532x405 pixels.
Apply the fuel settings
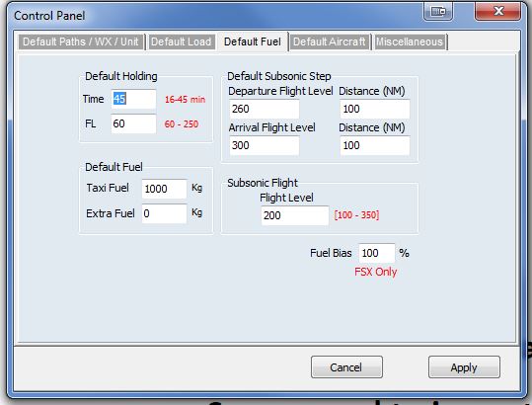464,367
